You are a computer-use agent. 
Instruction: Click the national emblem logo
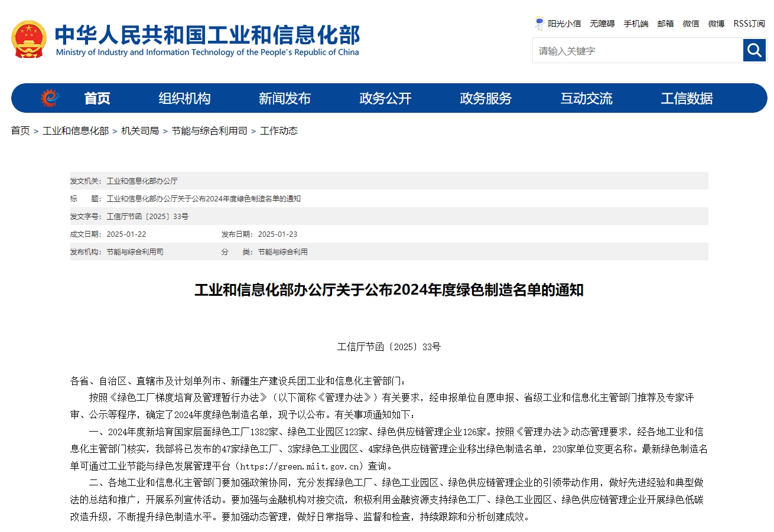tap(28, 39)
